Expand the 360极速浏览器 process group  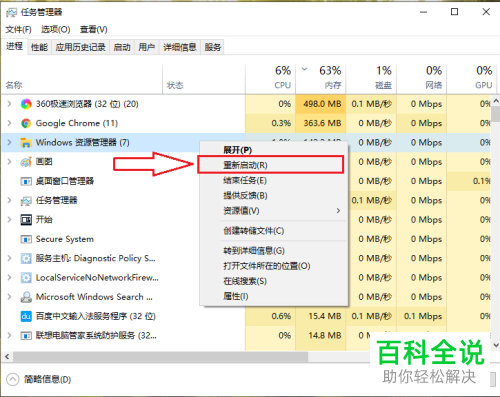tap(9, 104)
